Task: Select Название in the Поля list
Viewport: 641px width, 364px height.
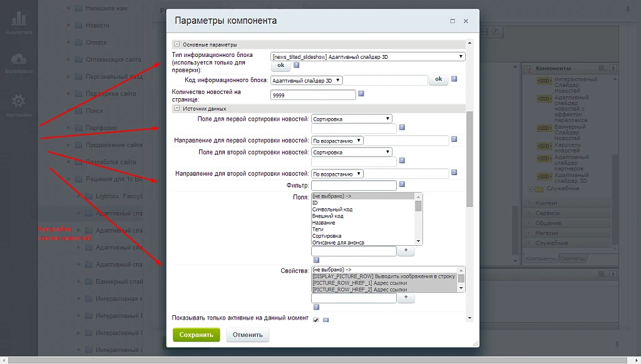Action: [x=324, y=223]
